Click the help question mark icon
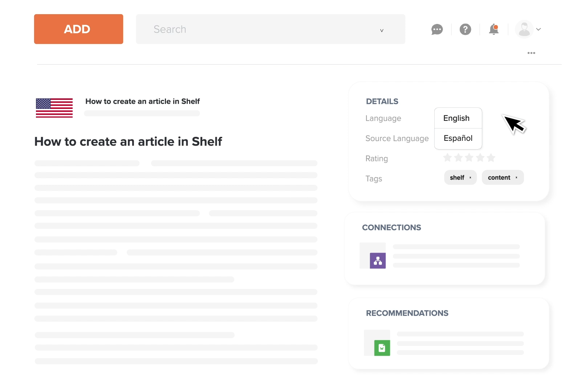Viewport: 581px width, 392px height. (x=465, y=29)
